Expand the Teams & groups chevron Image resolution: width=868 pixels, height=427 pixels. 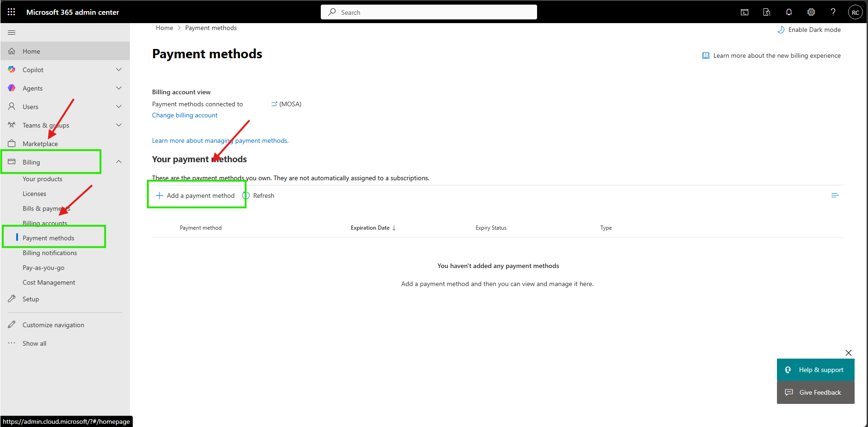point(119,125)
